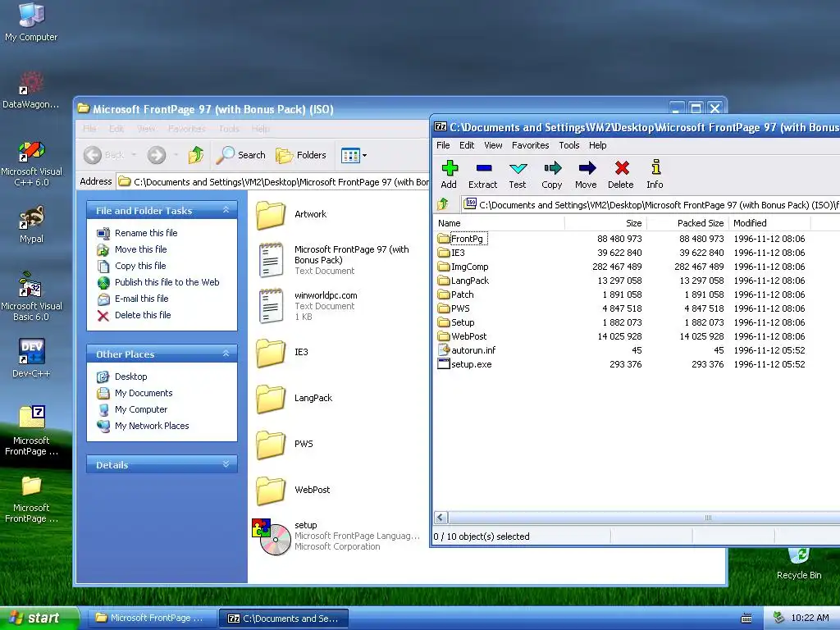
Task: Select setup.exe in the 7-Zip list
Action: (465, 364)
